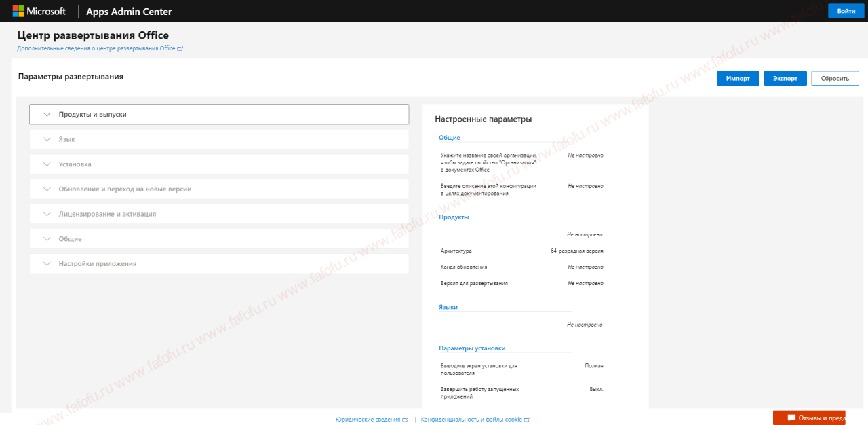Click chevron icon beside Продукты и выпуски
The height and width of the screenshot is (425, 868).
point(47,115)
